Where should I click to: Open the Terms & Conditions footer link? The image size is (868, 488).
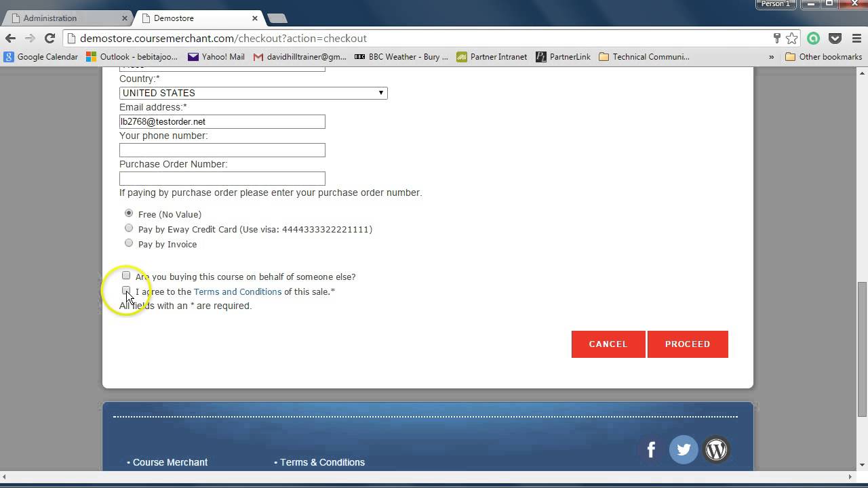click(322, 462)
